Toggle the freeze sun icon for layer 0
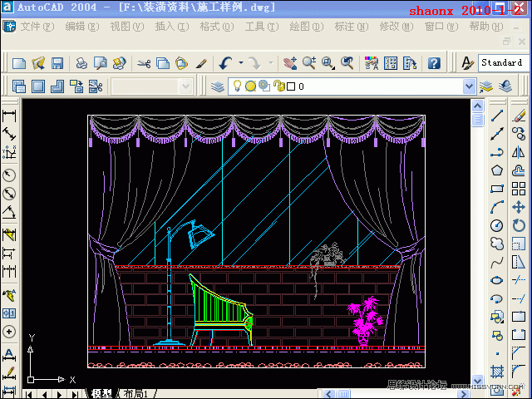The height and width of the screenshot is (399, 532). [x=250, y=86]
